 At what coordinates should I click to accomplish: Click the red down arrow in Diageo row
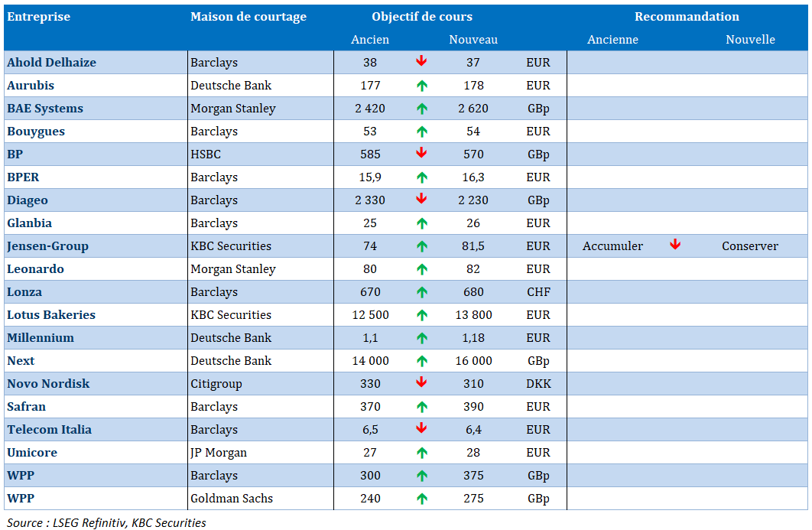click(421, 199)
